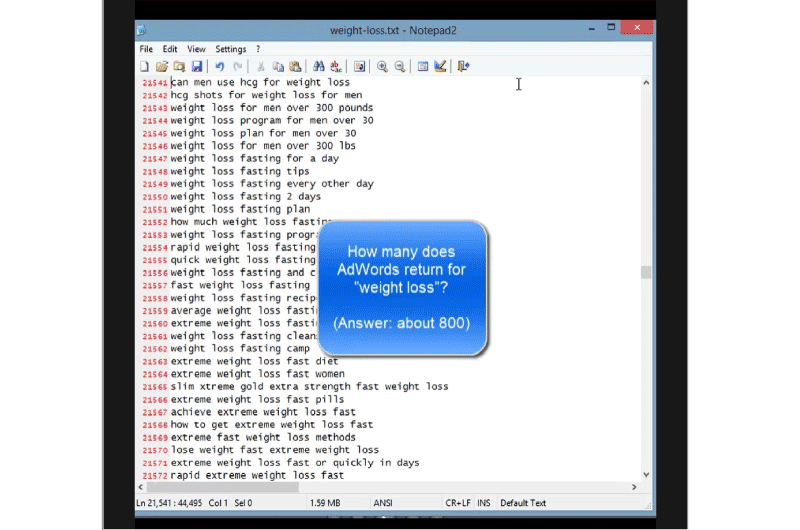Click line "can men use hcg for weight loss"
800x530 pixels.
click(260, 82)
